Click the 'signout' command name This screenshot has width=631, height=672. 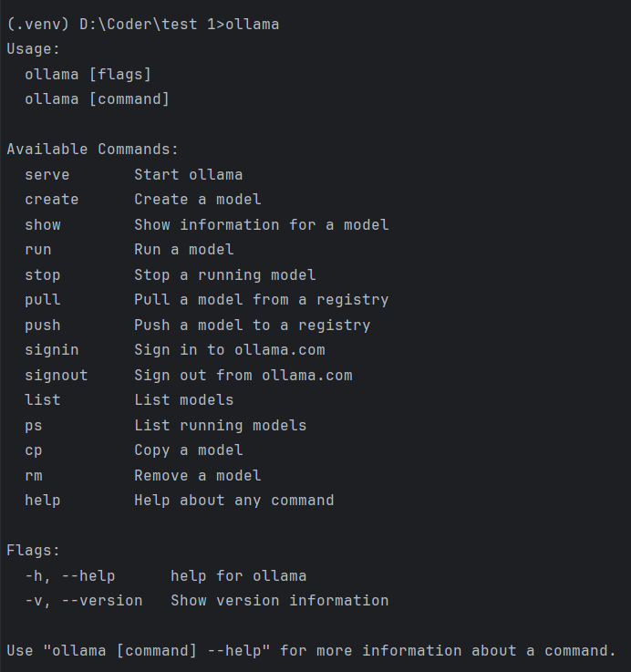pos(56,375)
